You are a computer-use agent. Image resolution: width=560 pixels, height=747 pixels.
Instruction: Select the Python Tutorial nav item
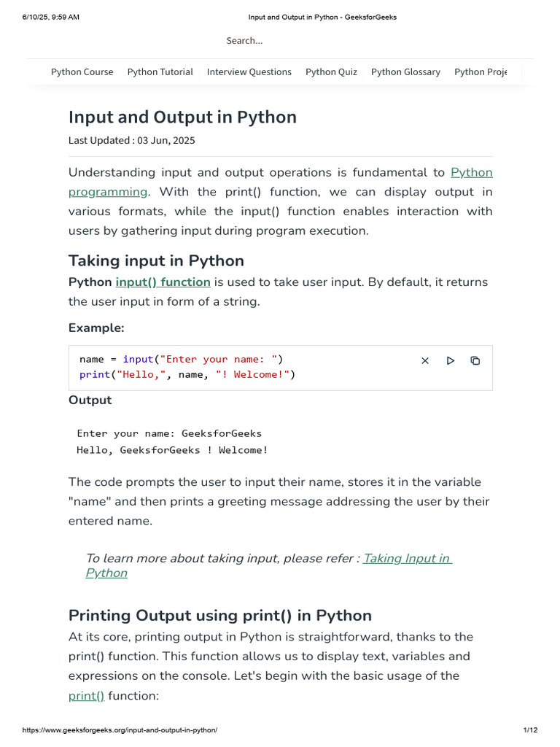pos(160,72)
